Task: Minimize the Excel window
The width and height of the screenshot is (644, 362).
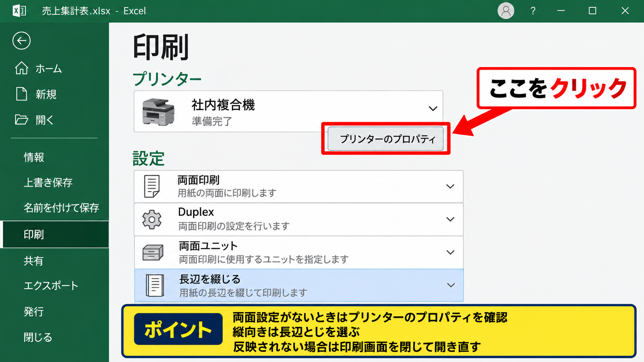Action: click(561, 11)
